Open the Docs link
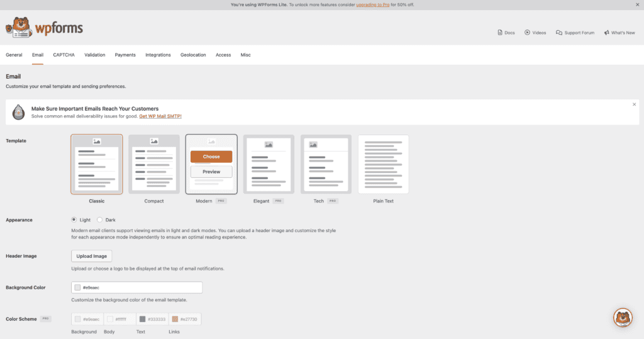This screenshot has width=644, height=339. click(x=506, y=33)
